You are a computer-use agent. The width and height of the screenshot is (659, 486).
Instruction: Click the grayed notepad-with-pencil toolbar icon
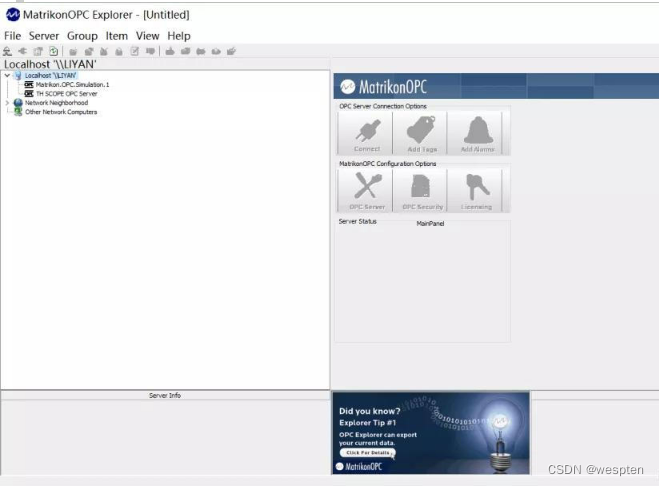(134, 51)
